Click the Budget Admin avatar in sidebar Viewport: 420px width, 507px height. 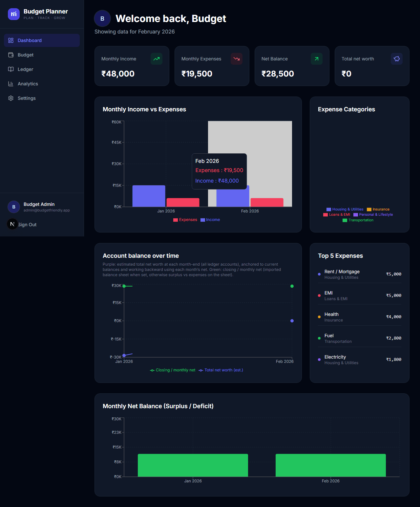pos(14,207)
